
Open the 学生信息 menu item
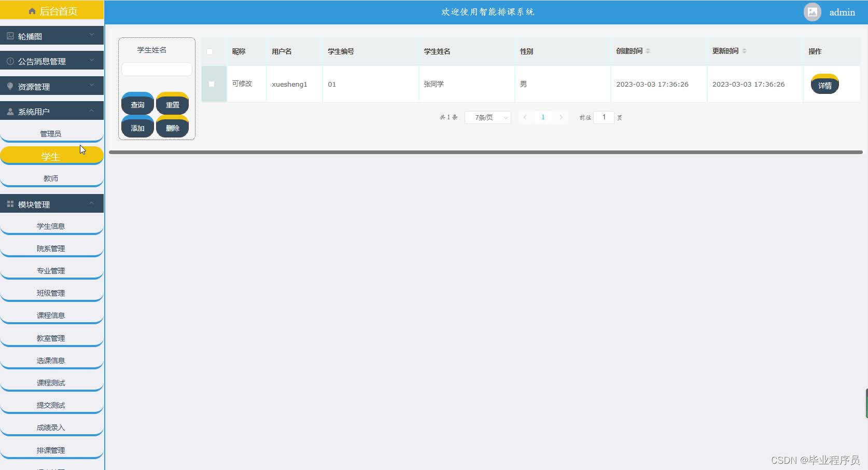click(51, 226)
